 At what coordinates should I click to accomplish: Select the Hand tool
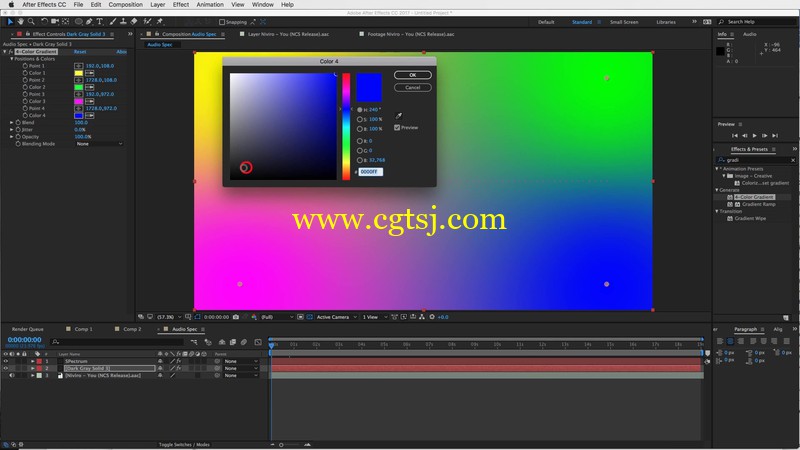pyautogui.click(x=20, y=21)
